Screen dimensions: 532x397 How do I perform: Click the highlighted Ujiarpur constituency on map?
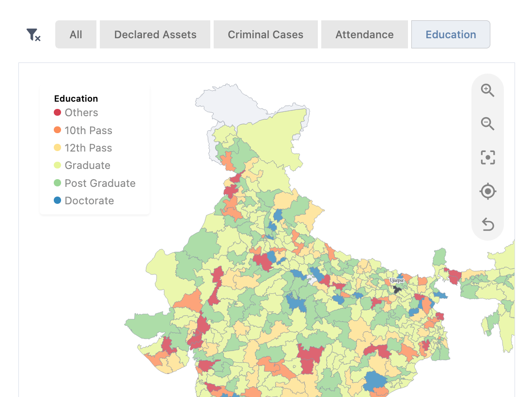coord(397,289)
